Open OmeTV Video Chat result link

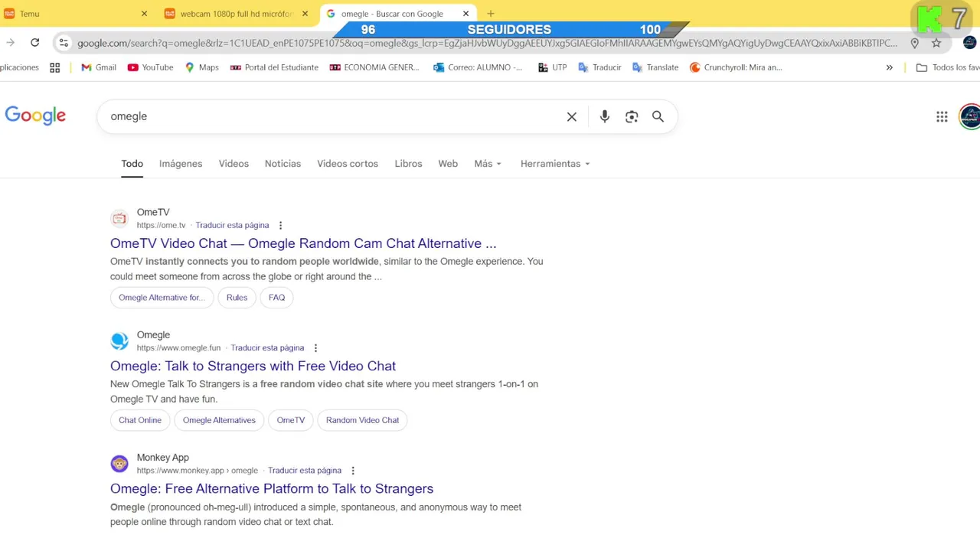(x=303, y=243)
